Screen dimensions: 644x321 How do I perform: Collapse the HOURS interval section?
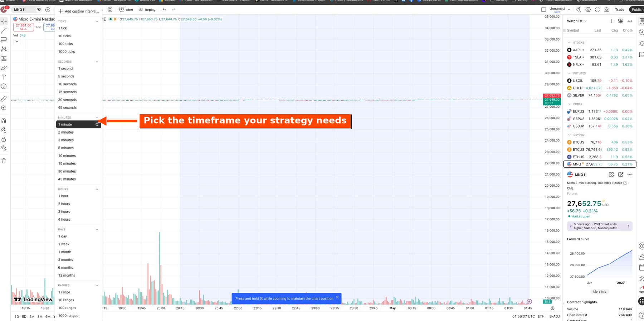pyautogui.click(x=97, y=189)
